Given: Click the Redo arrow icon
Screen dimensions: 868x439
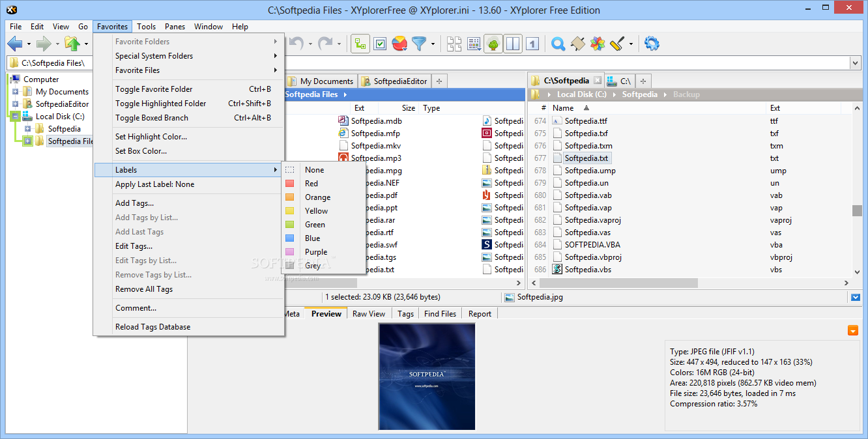Looking at the screenshot, I should [326, 44].
